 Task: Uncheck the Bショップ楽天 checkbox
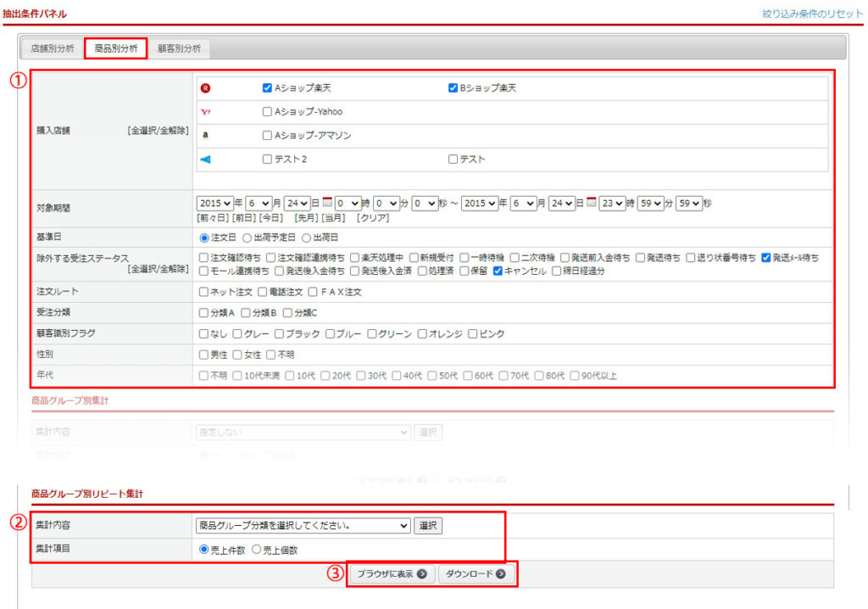pos(453,88)
